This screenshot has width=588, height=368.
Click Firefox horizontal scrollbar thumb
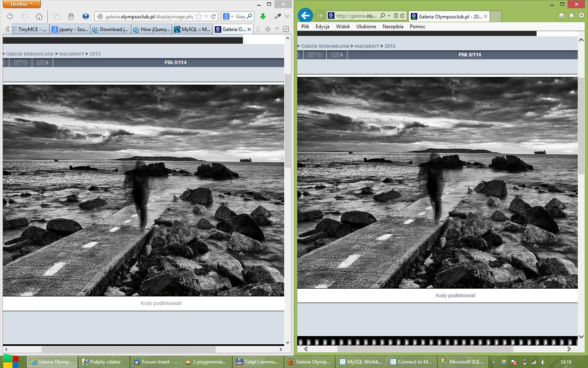tap(128, 349)
